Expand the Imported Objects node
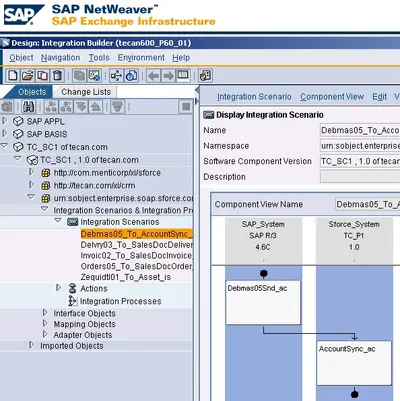This screenshot has height=401, width=400. click(32, 345)
